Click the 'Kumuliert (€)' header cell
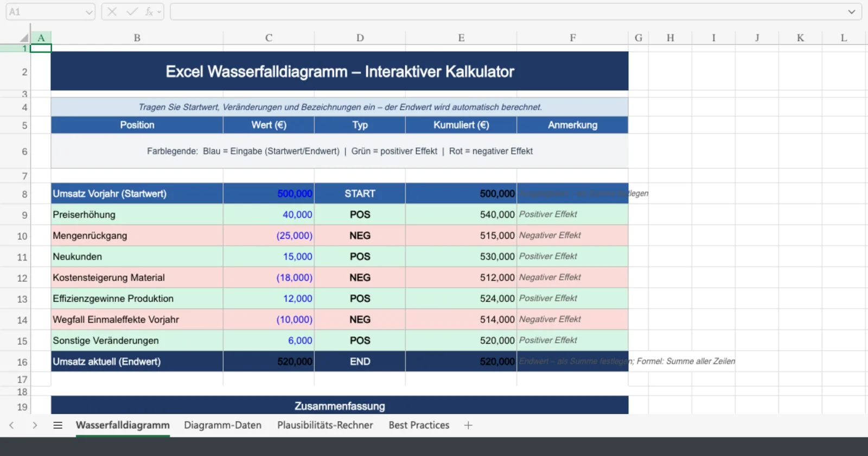This screenshot has width=868, height=456. pyautogui.click(x=461, y=125)
